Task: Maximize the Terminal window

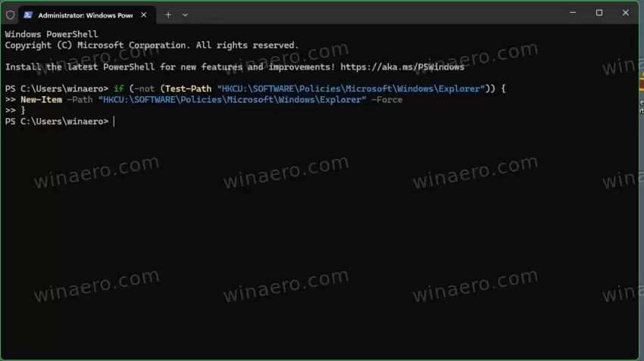Action: pyautogui.click(x=599, y=13)
